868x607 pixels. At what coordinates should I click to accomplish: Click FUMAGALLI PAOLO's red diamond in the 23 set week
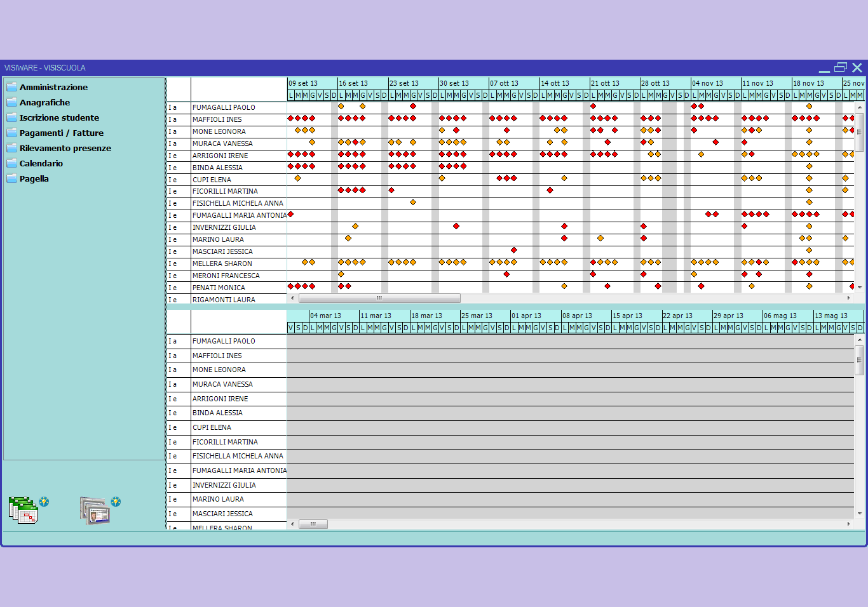pos(413,106)
